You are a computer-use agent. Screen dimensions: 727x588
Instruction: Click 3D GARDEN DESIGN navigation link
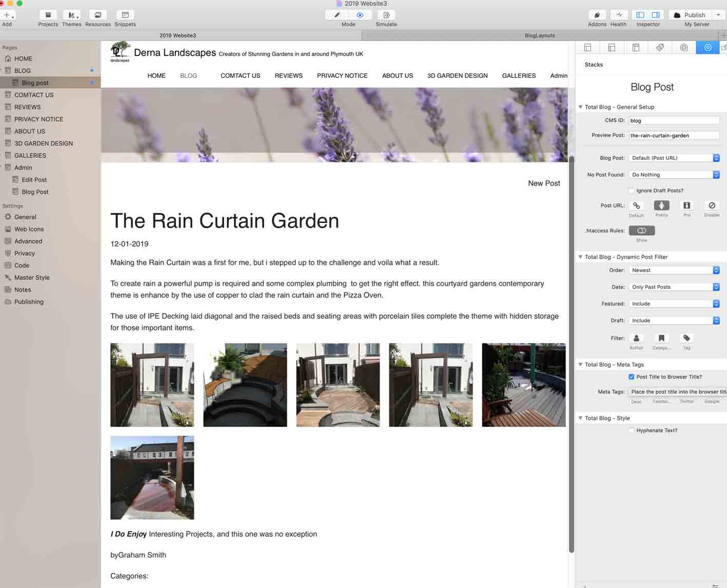pos(458,75)
